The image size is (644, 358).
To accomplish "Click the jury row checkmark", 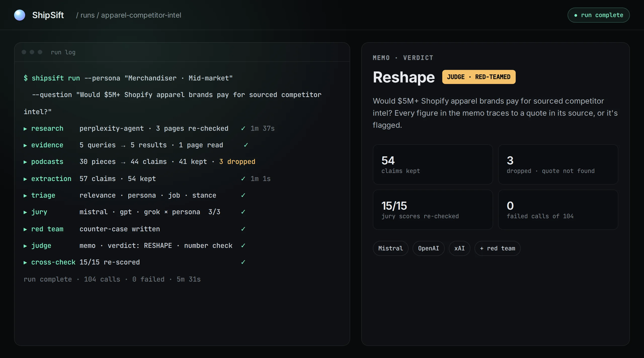I will click(243, 212).
